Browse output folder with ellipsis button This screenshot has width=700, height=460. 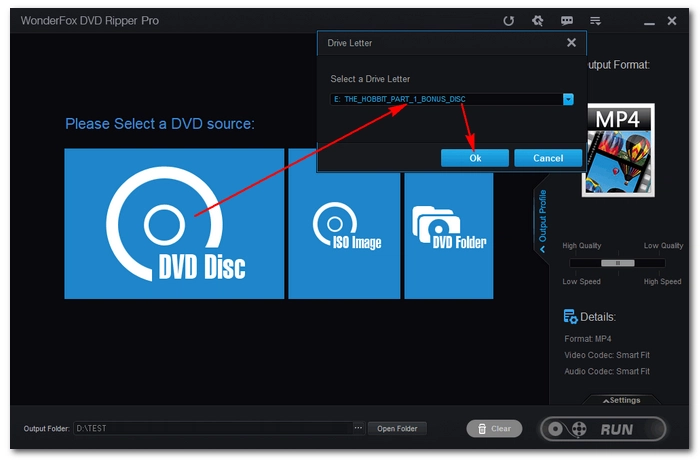[358, 428]
